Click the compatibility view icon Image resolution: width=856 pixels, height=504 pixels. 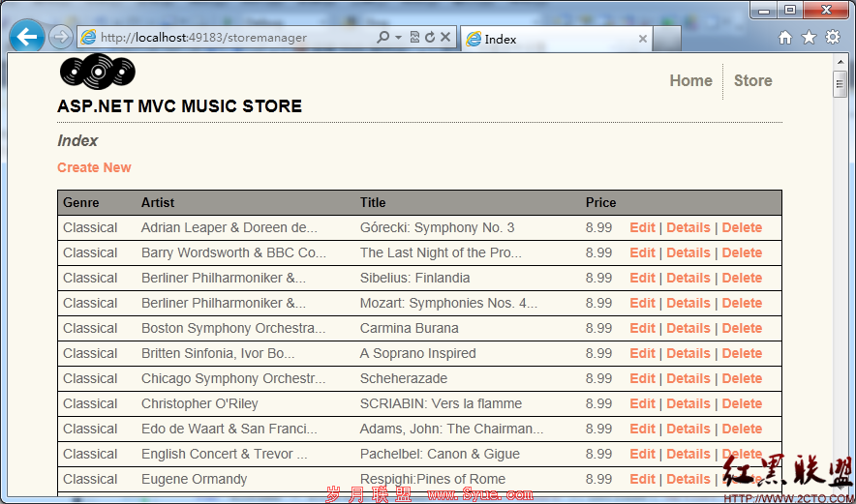click(414, 37)
